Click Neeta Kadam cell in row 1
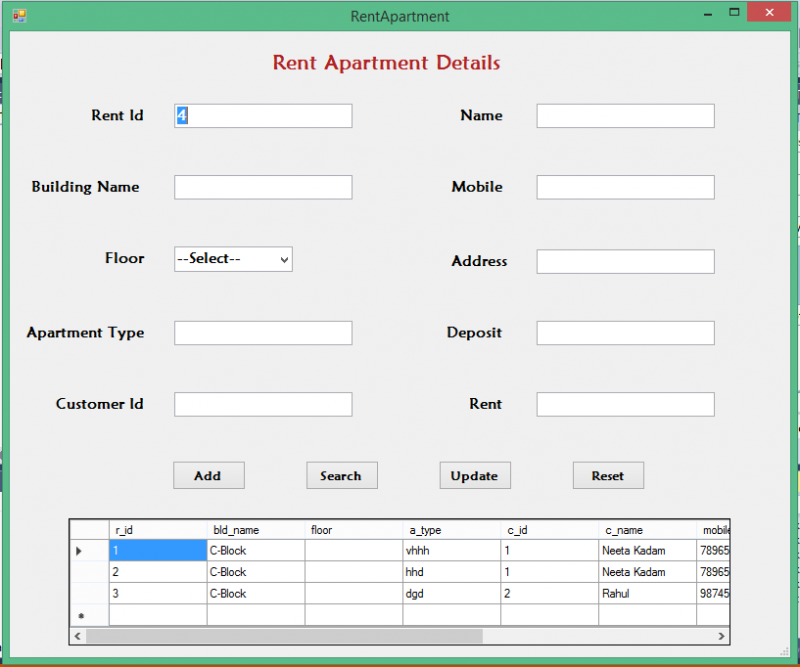This screenshot has width=800, height=667. coord(648,551)
